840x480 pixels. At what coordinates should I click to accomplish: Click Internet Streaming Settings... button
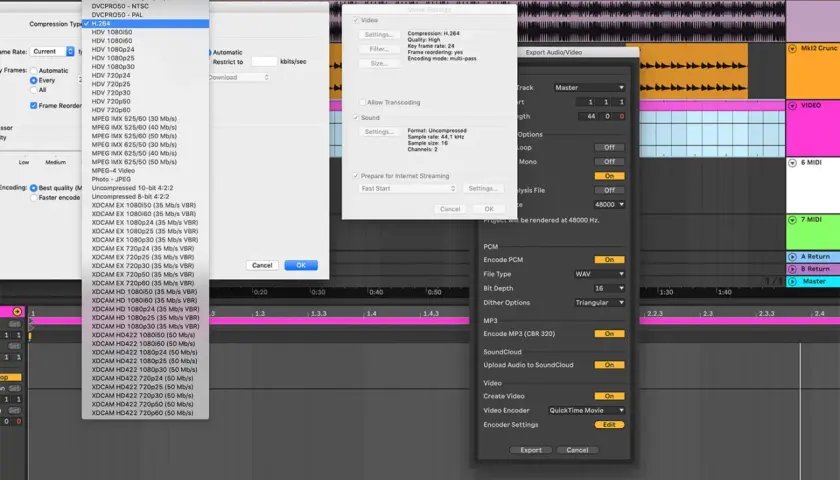coord(483,189)
